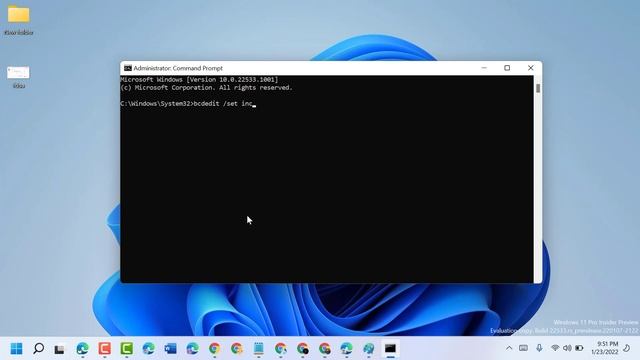Click the touch keyboard tray icon
640x360 pixels.
click(x=523, y=348)
